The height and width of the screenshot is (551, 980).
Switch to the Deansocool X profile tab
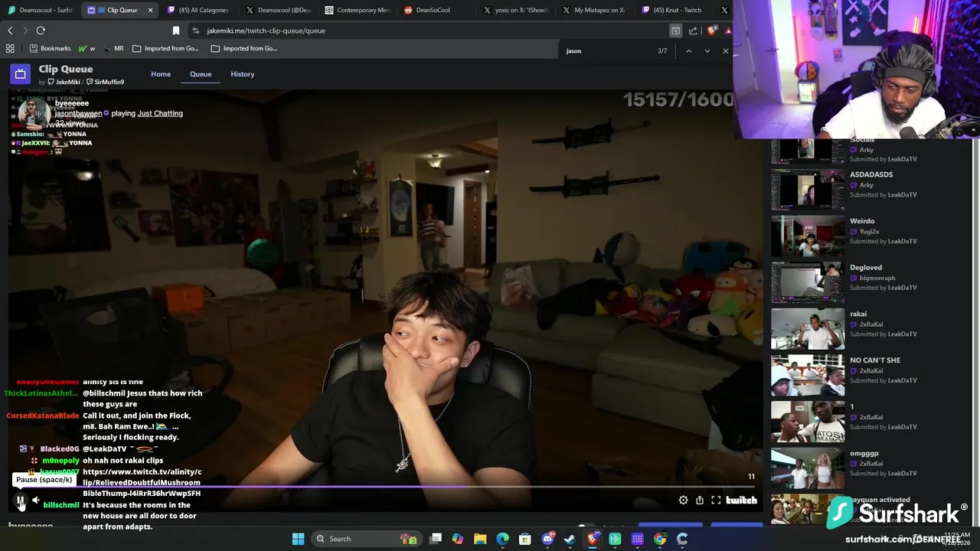point(277,10)
